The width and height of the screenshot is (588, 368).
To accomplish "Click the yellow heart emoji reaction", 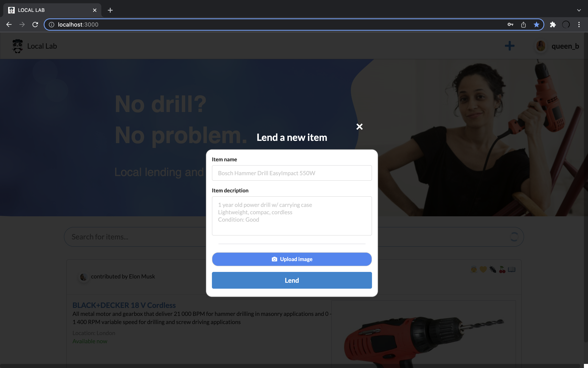I will [483, 269].
